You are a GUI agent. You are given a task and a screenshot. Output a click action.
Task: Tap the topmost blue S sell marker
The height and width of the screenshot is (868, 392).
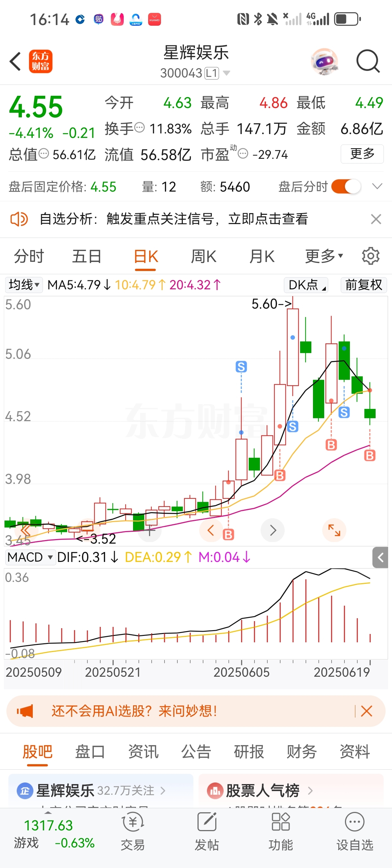coord(241,366)
